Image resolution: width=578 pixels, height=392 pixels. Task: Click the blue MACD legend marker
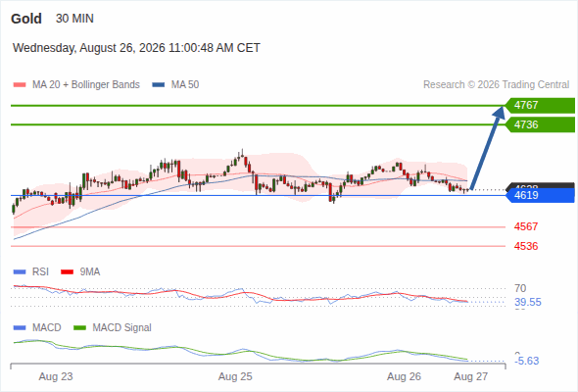click(x=20, y=328)
